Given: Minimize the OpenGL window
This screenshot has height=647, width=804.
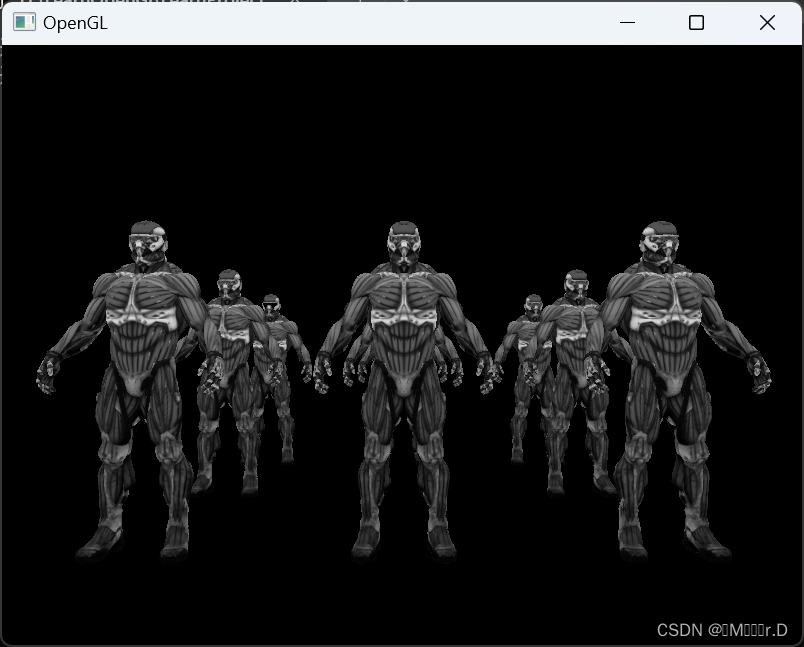Looking at the screenshot, I should point(627,23).
